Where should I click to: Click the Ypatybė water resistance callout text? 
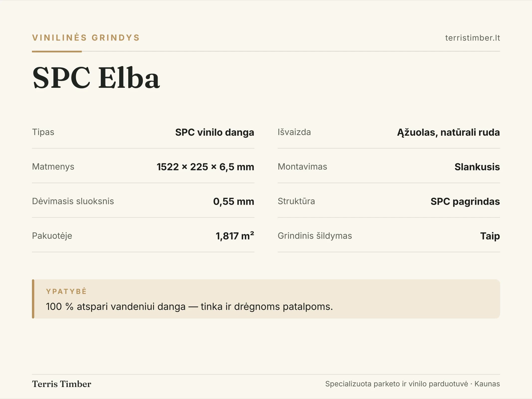[189, 306]
